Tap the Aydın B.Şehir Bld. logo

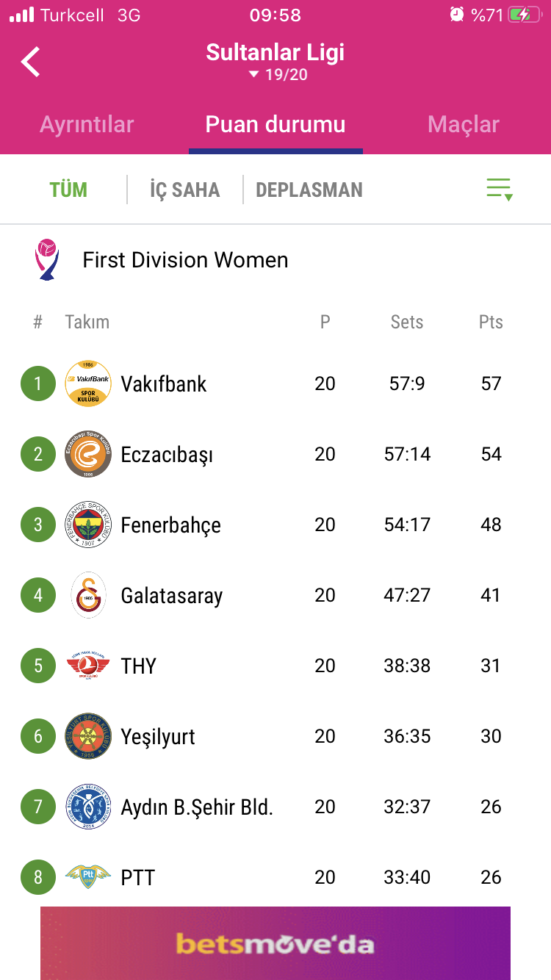(88, 807)
